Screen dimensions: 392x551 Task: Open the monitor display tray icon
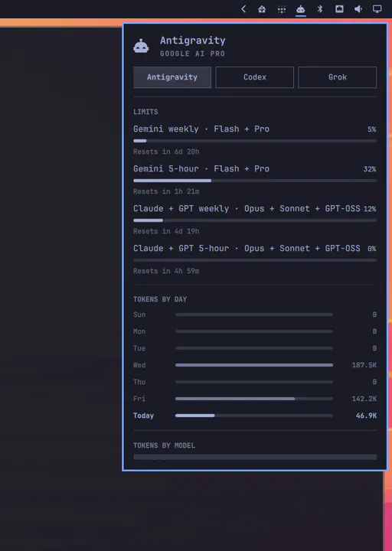[377, 8]
